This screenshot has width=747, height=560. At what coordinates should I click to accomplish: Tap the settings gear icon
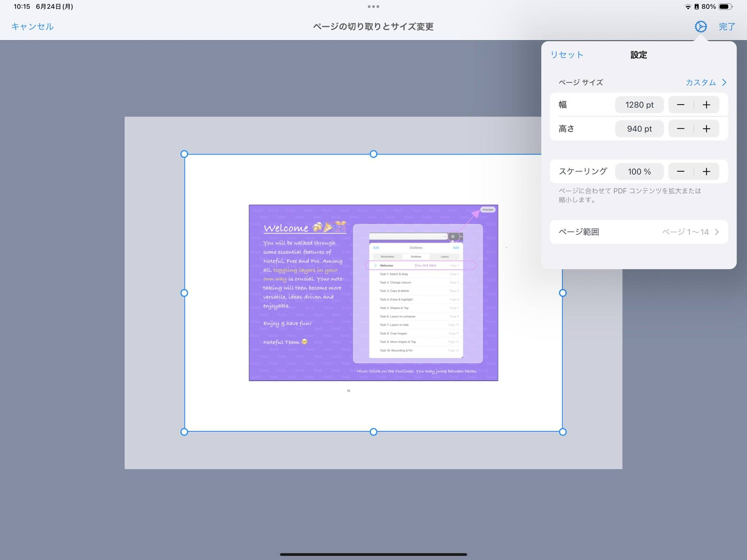tap(700, 27)
